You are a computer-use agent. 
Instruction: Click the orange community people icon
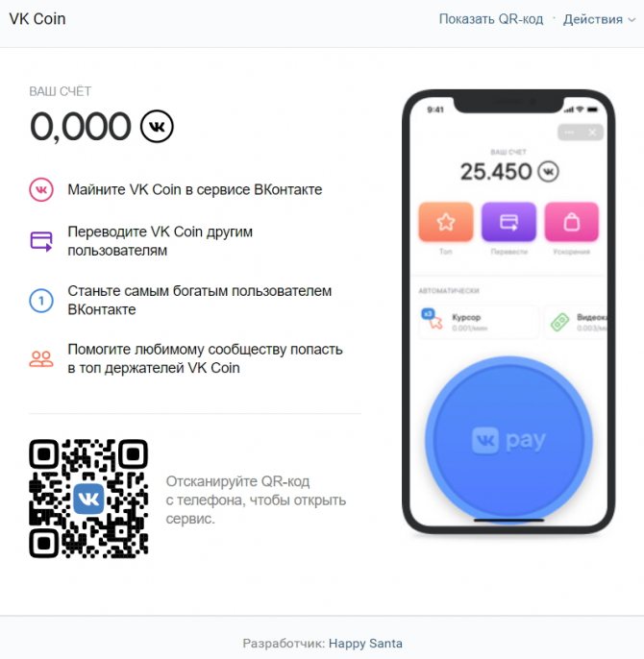pos(41,359)
